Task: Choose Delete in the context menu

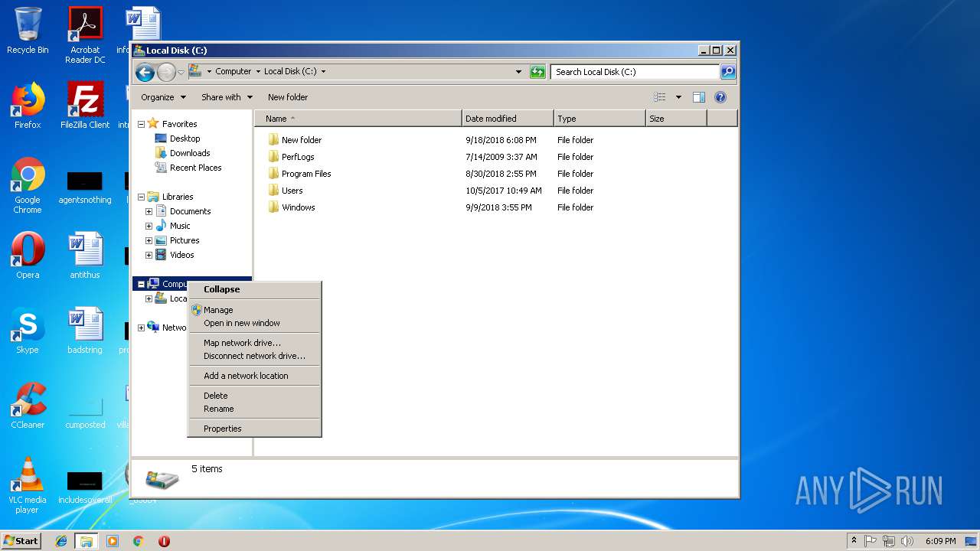Action: [254, 396]
